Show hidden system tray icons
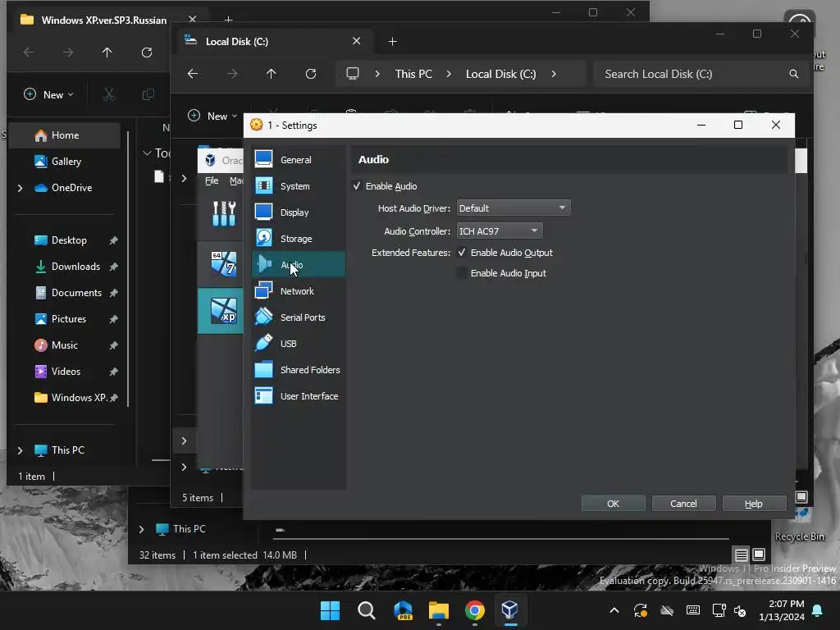Screen dimensions: 840x630 click(x=614, y=610)
